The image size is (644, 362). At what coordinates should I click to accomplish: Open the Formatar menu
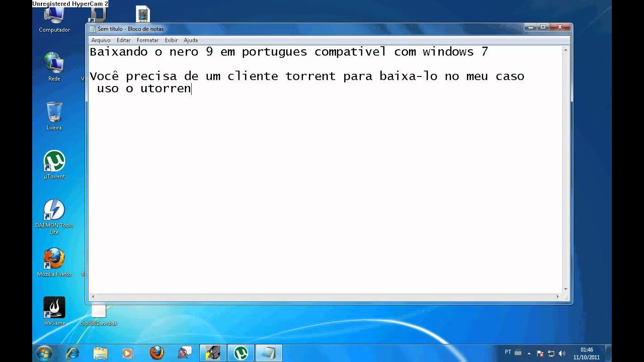click(x=147, y=40)
